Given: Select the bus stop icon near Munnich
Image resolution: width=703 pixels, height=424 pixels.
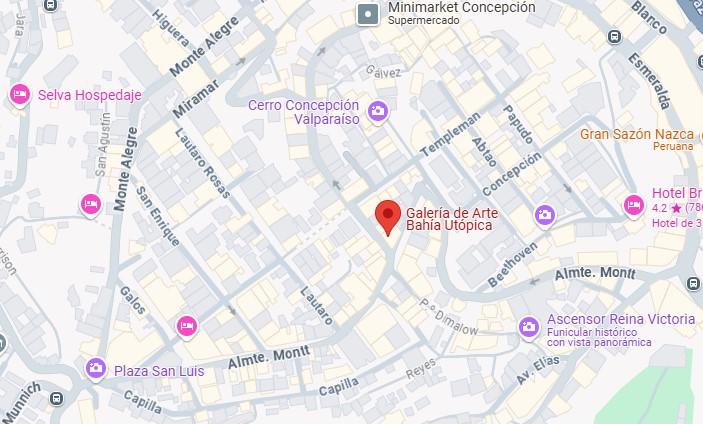Looking at the screenshot, I should pyautogui.click(x=56, y=398).
